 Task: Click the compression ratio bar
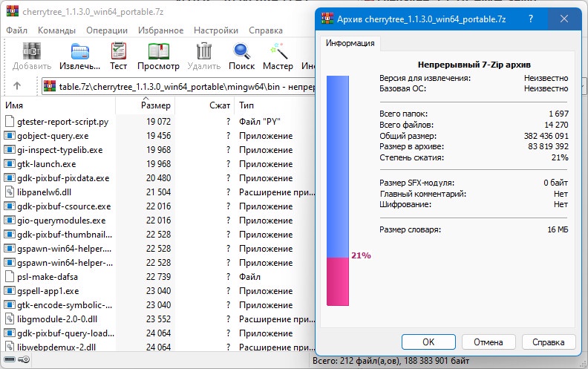[338, 191]
